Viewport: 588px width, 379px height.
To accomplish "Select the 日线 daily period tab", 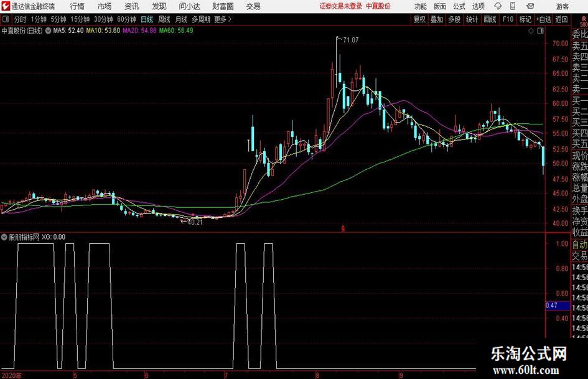I will [147, 19].
